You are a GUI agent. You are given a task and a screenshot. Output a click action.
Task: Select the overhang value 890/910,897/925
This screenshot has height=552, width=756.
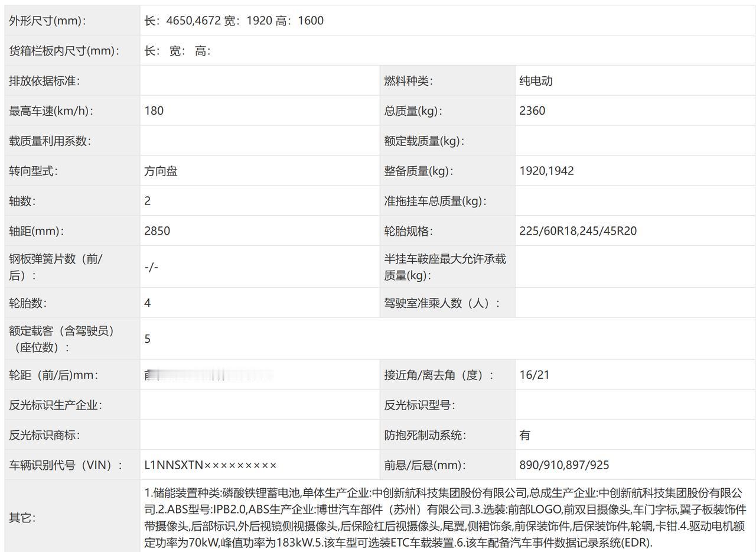click(x=564, y=465)
